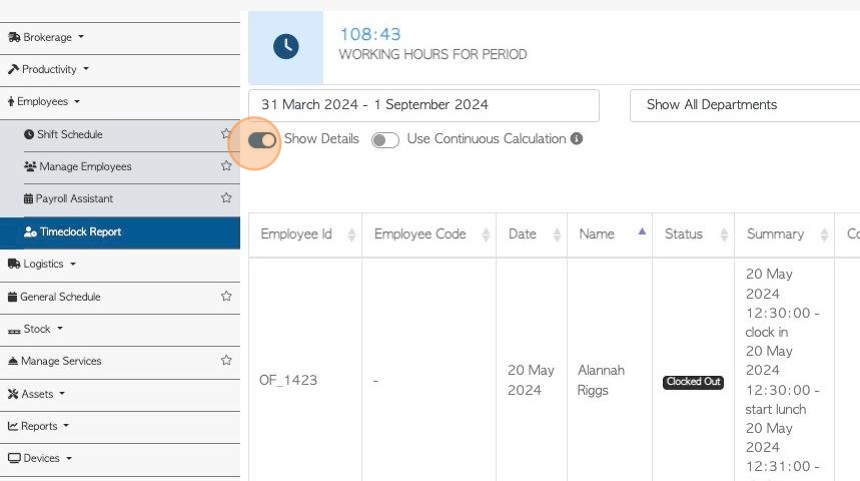Open Payroll Assistant page

[74, 199]
